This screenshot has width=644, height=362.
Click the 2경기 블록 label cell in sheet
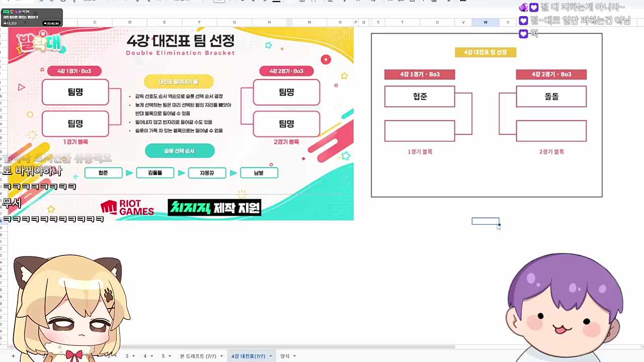click(551, 151)
